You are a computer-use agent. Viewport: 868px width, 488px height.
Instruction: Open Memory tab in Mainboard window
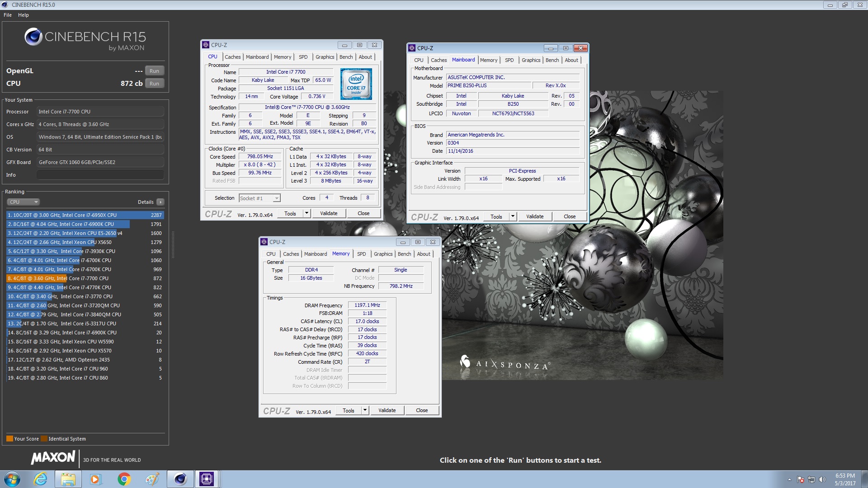point(489,60)
